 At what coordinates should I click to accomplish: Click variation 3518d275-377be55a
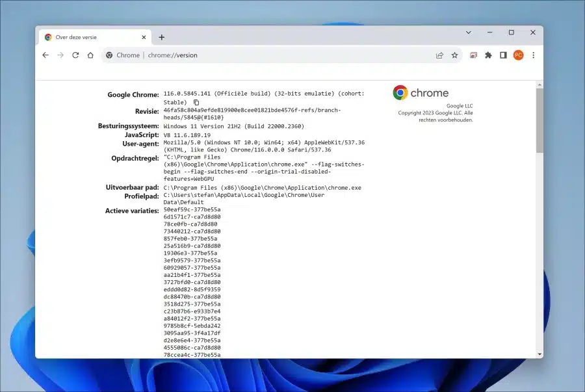click(192, 304)
